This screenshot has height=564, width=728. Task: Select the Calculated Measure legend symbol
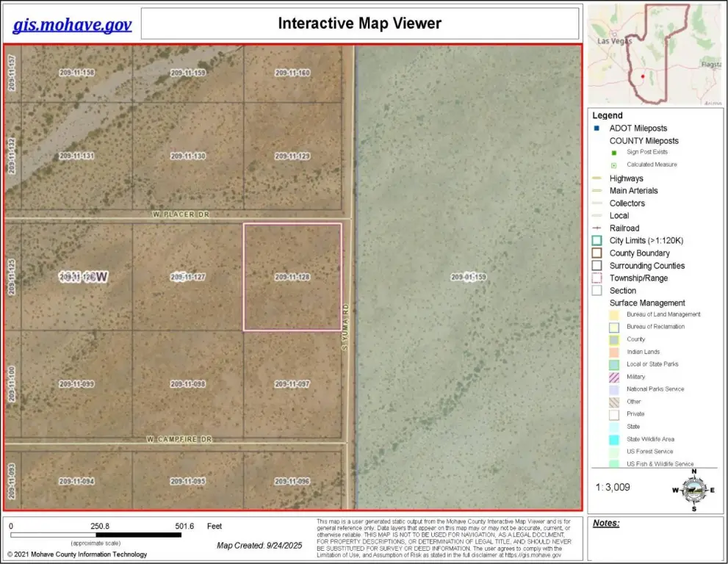click(x=614, y=164)
